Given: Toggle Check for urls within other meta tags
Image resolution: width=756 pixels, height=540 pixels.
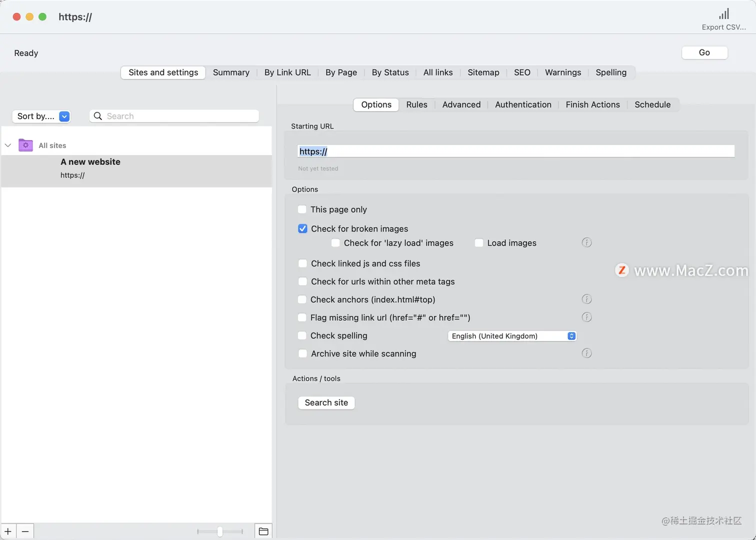Looking at the screenshot, I should click(x=302, y=281).
